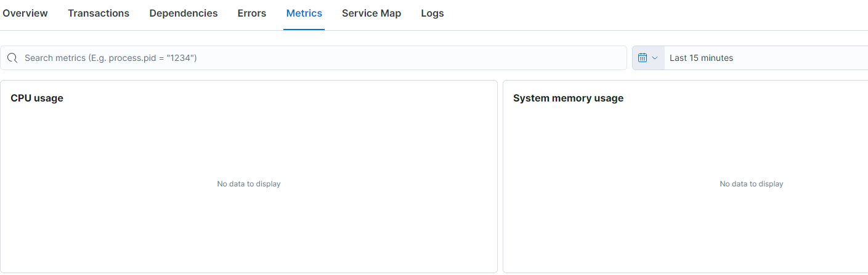Go to the Errors tab

[252, 13]
